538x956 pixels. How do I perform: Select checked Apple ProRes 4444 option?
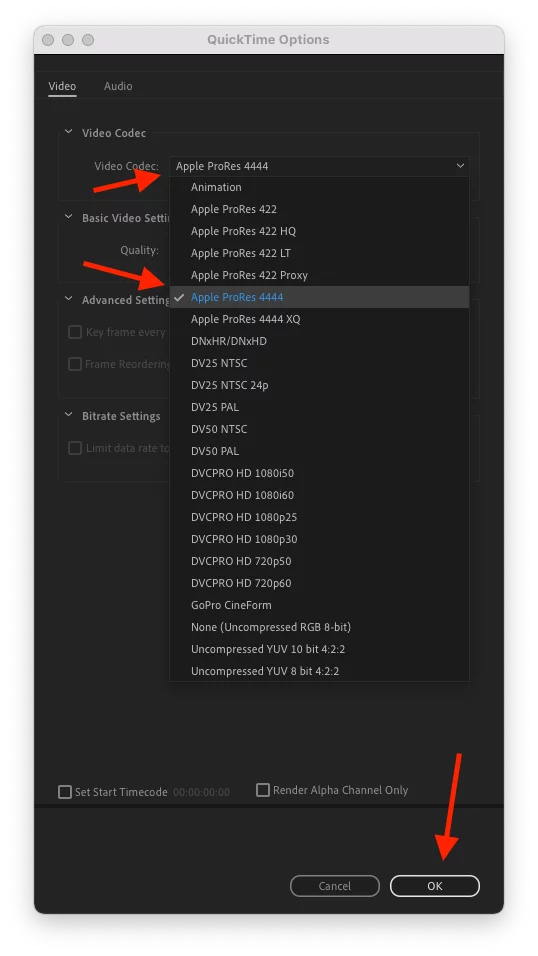pos(319,297)
